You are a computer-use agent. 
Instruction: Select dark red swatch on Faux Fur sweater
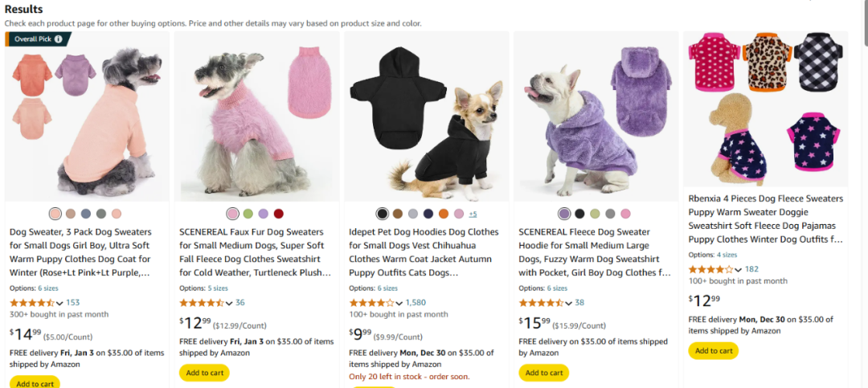[278, 214]
